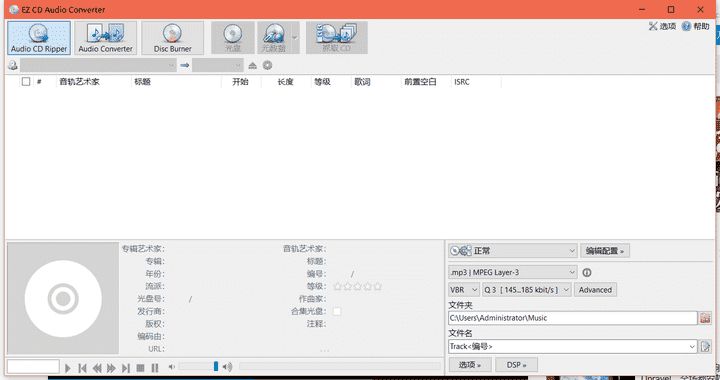Click the 选项 » button at bottom

click(x=470, y=365)
